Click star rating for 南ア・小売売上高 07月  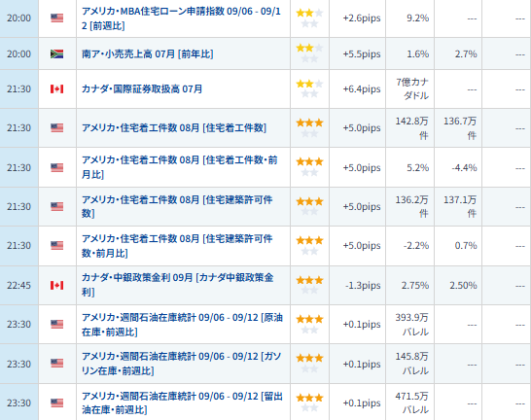point(309,53)
